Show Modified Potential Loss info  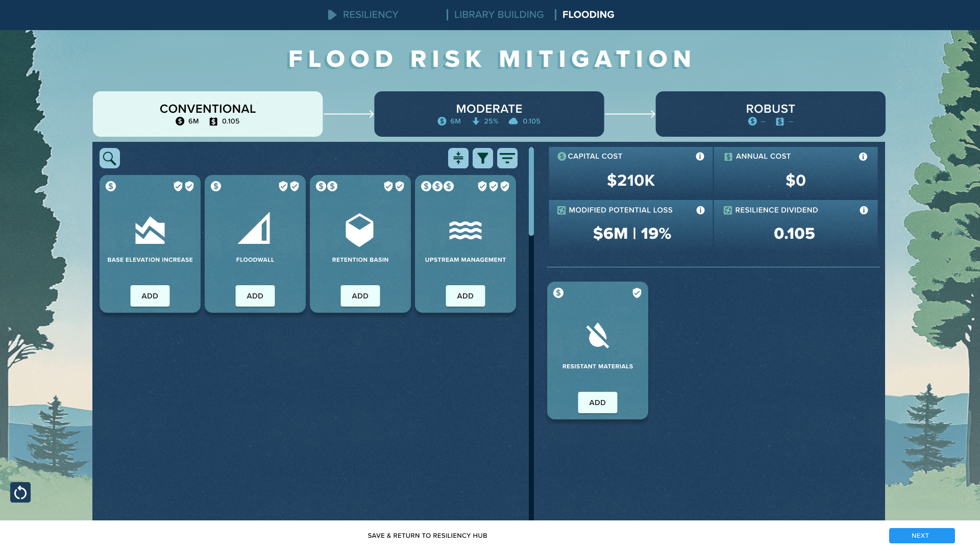click(700, 210)
